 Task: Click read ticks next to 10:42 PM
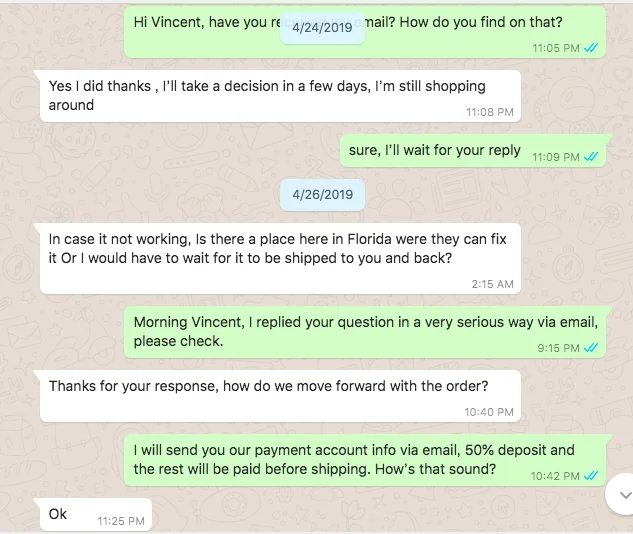point(591,476)
